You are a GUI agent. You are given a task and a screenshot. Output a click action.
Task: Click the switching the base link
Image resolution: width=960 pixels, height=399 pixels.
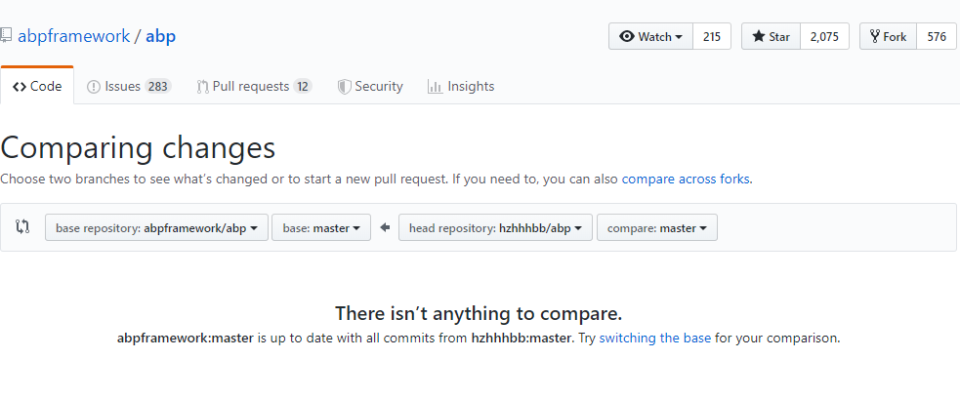(x=654, y=338)
